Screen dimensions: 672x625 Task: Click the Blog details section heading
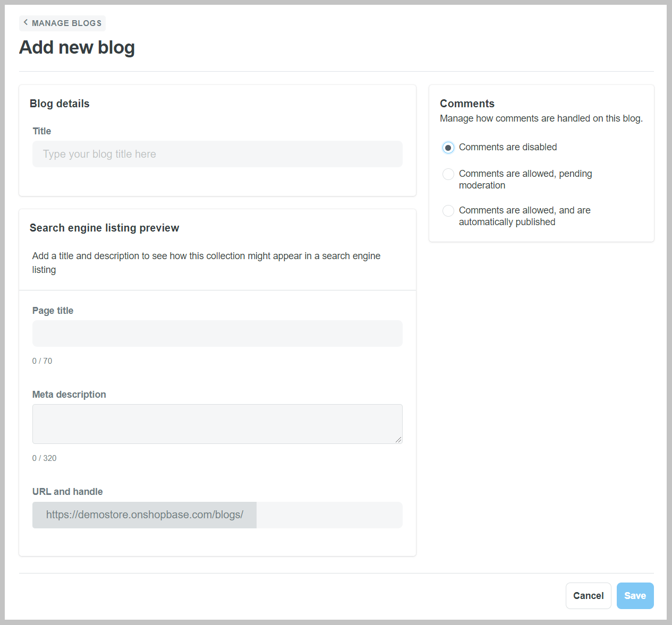tap(59, 104)
